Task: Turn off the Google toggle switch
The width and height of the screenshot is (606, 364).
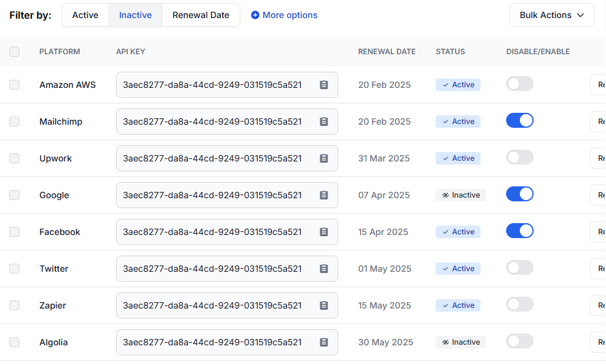Action: 519,194
